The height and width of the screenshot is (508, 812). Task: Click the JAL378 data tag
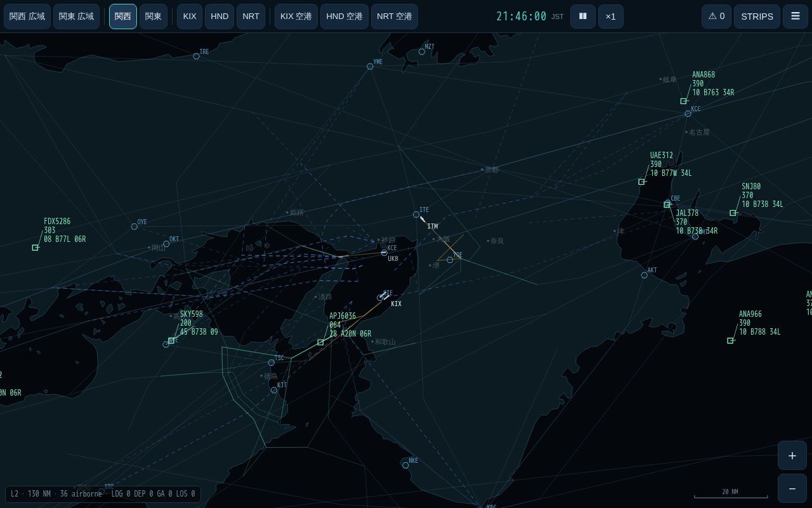click(x=697, y=222)
